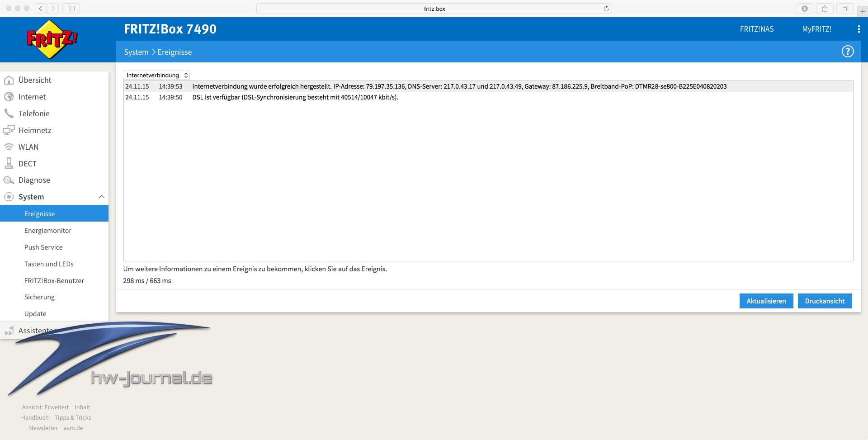The width and height of the screenshot is (868, 440).
Task: Select Push Service submenu item
Action: click(x=43, y=247)
